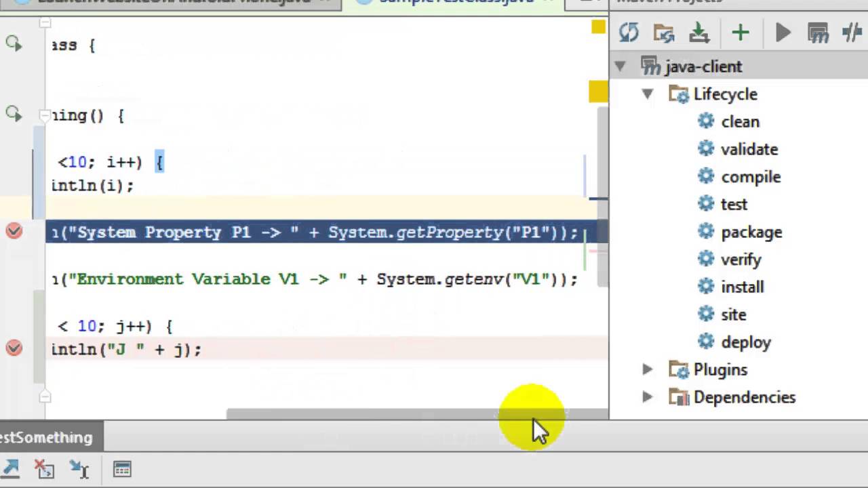Collapse the java-client project node arrow
This screenshot has height=488, width=868.
[x=620, y=66]
